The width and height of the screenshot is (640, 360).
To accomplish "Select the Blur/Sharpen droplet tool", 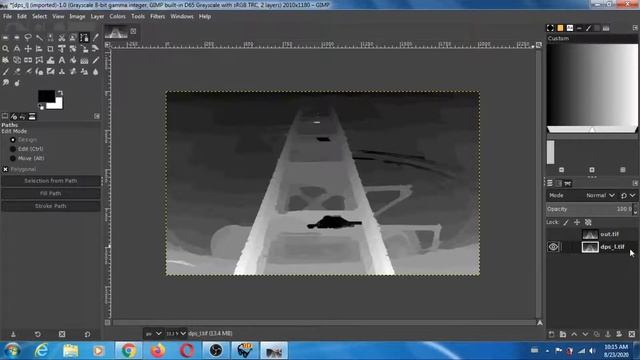I will coord(96,72).
